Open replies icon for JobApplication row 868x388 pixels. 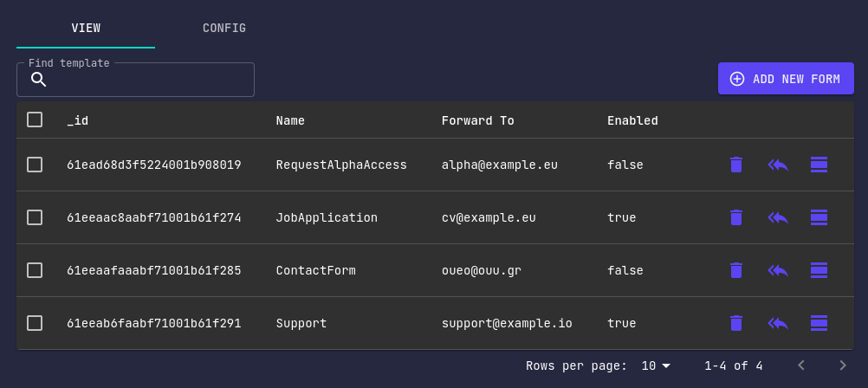click(x=778, y=217)
